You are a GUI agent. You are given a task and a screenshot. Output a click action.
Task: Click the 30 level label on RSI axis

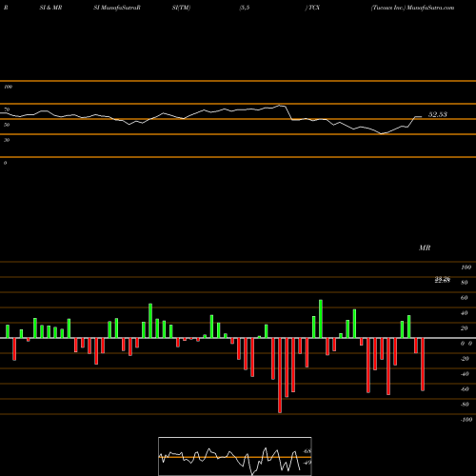(7, 140)
